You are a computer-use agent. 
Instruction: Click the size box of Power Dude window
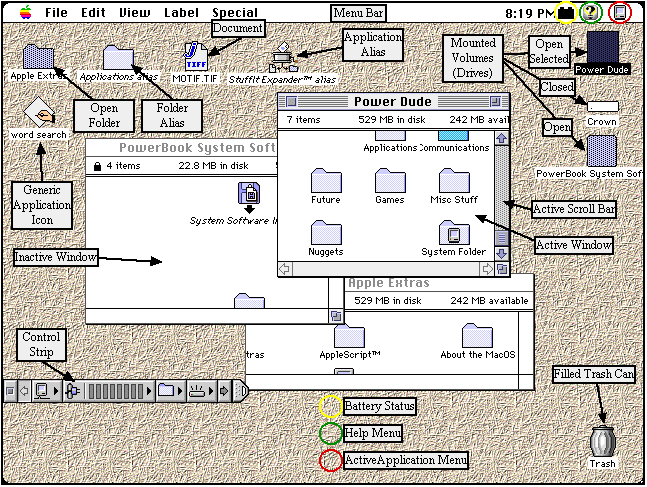click(502, 269)
